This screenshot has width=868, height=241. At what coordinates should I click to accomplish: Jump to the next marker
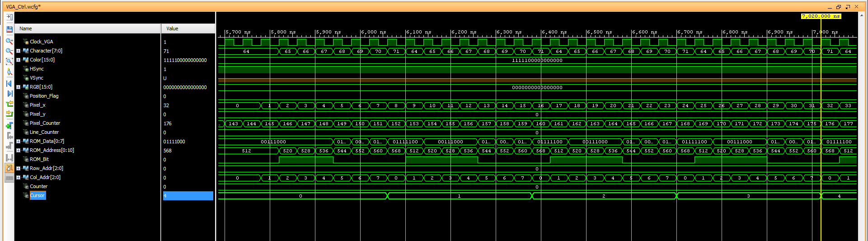tap(9, 146)
